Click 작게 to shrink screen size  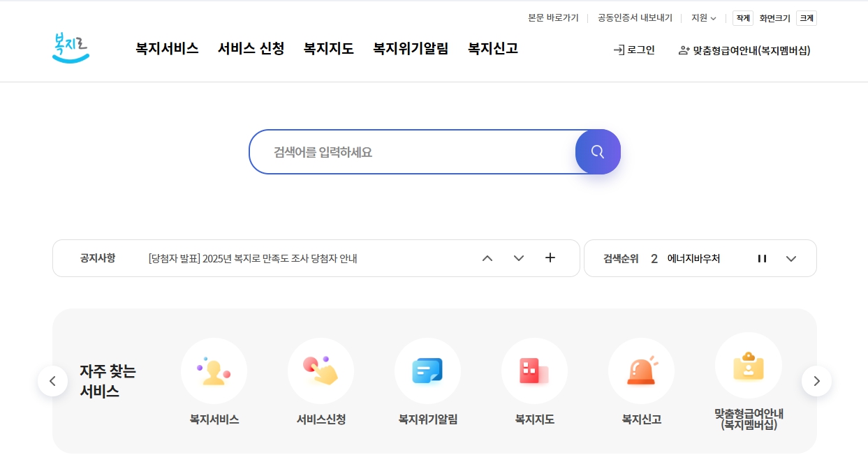coord(742,17)
